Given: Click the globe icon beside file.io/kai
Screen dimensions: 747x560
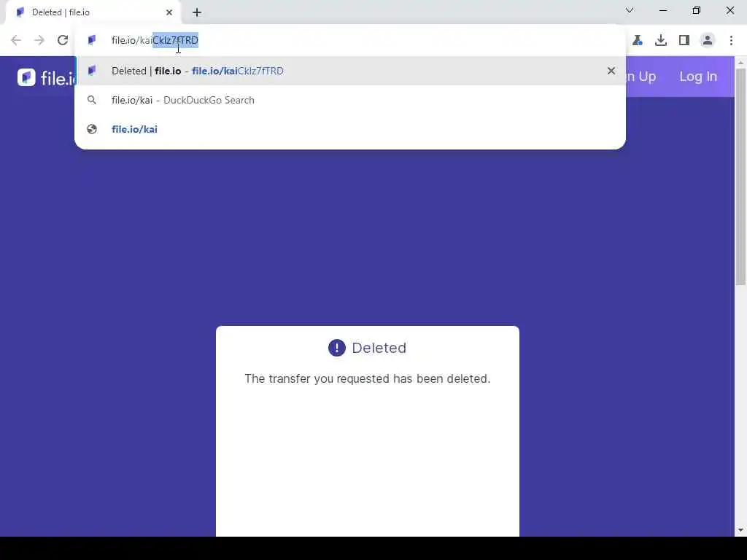Looking at the screenshot, I should point(92,129).
